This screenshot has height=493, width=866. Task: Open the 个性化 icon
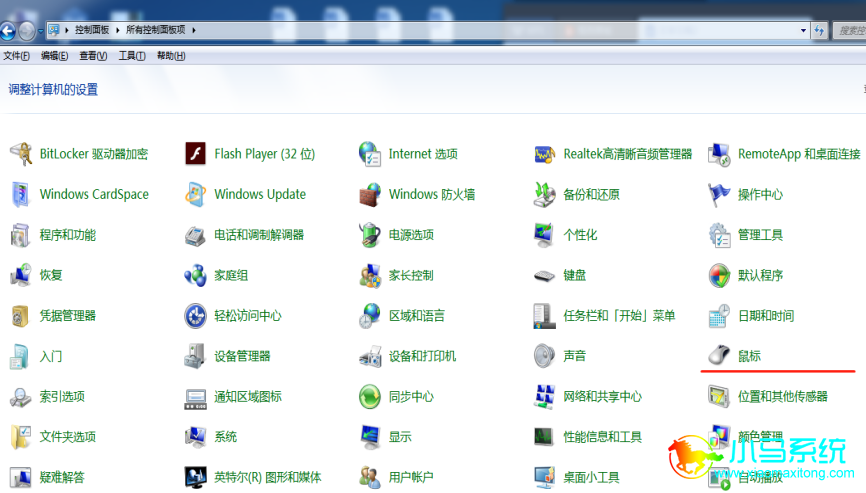coord(545,235)
